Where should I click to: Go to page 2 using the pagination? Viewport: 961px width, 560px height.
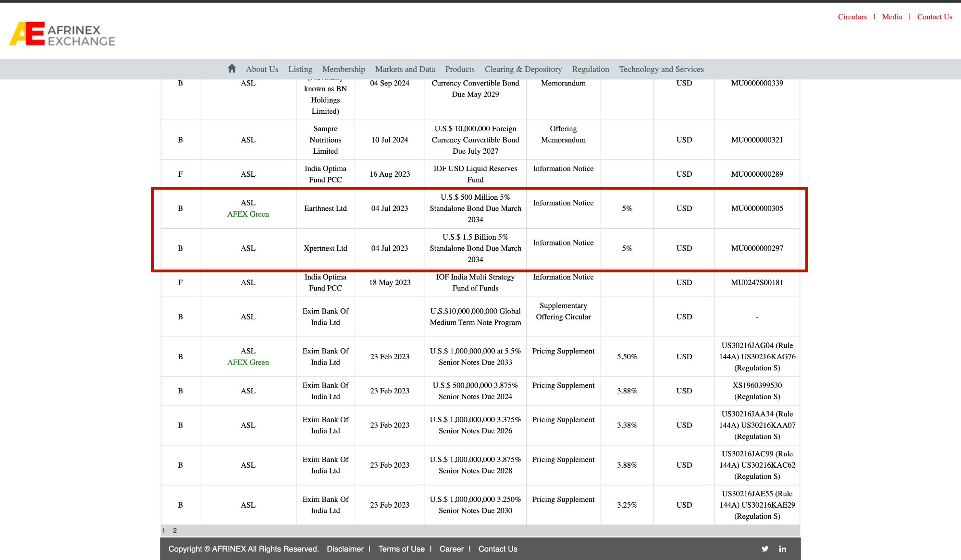pyautogui.click(x=174, y=530)
